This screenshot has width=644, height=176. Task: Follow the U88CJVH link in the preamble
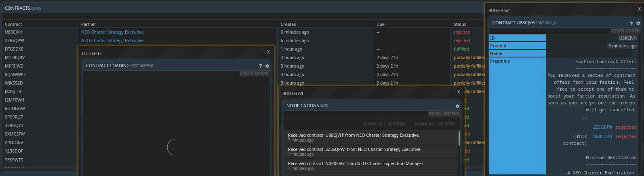tap(602, 136)
